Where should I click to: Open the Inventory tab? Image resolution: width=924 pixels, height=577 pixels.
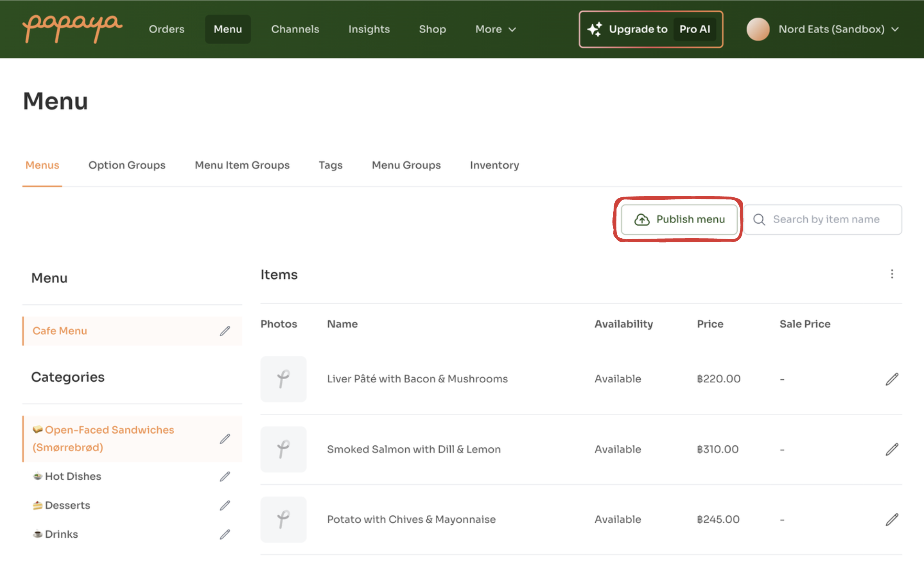point(494,165)
